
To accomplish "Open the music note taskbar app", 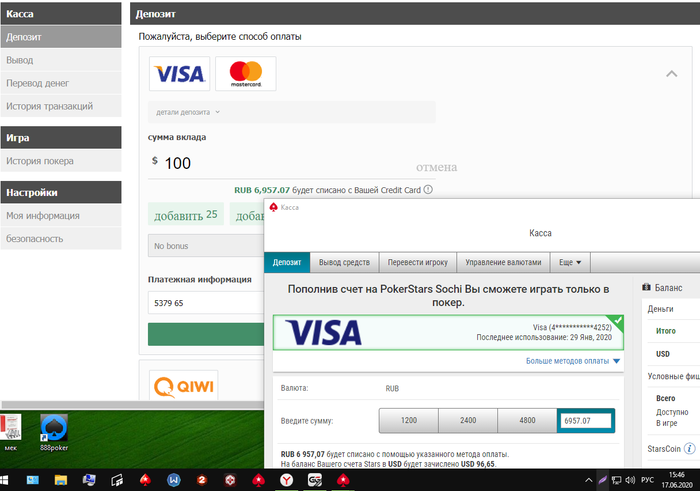I will pyautogui.click(x=117, y=480).
